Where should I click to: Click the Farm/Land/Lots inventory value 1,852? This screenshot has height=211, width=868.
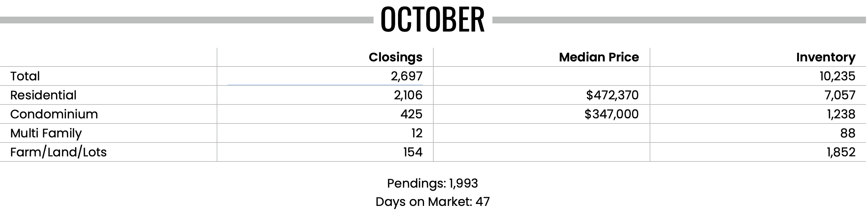coord(841,152)
